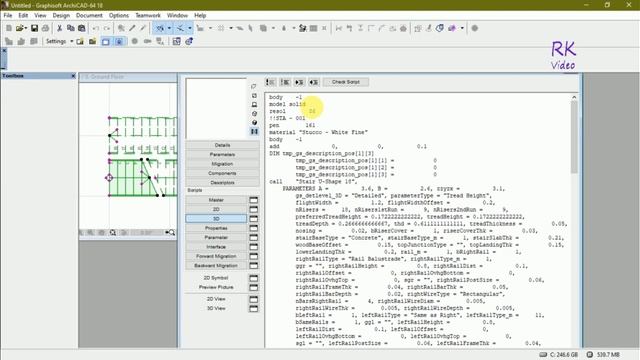Screen dimensions: 640x360
Task: Undo the last action with the Undo icon
Action: click(x=96, y=28)
